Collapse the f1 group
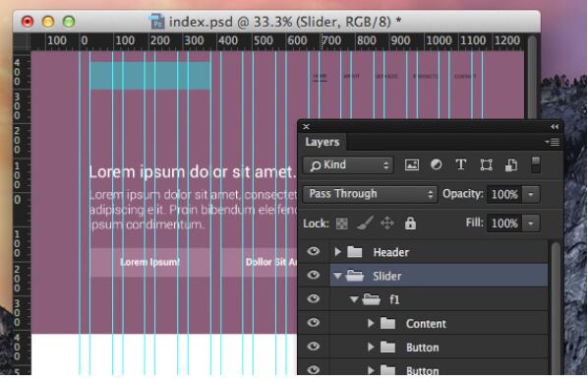 (x=354, y=299)
